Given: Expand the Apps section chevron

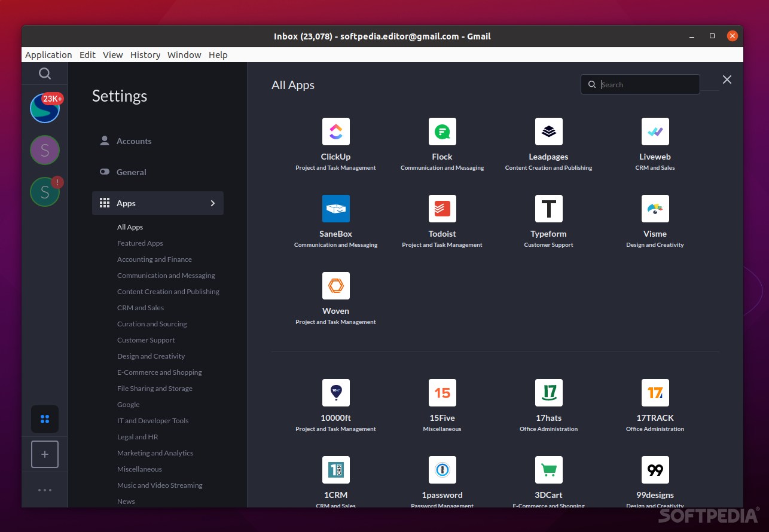Looking at the screenshot, I should tap(213, 203).
